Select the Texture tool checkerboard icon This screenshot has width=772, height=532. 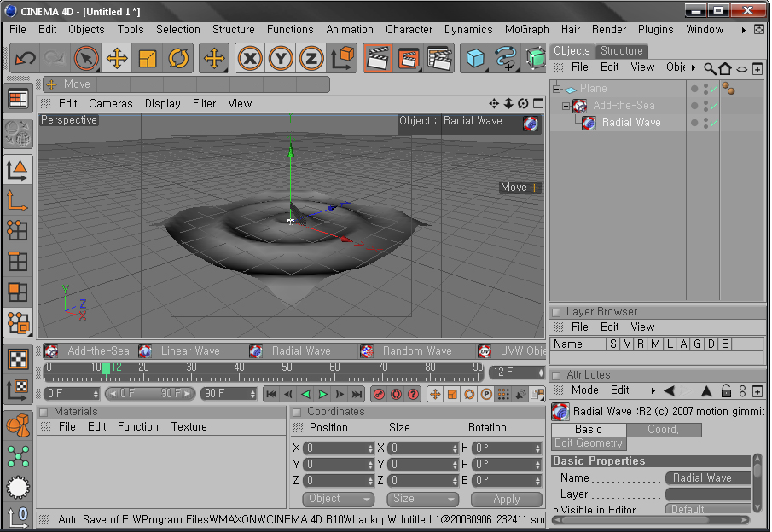coord(18,359)
